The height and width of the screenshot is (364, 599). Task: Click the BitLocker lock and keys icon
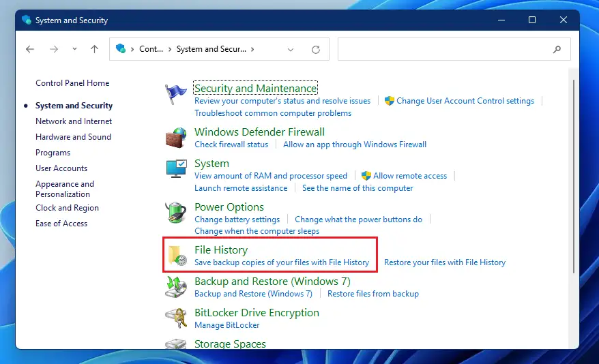176,318
